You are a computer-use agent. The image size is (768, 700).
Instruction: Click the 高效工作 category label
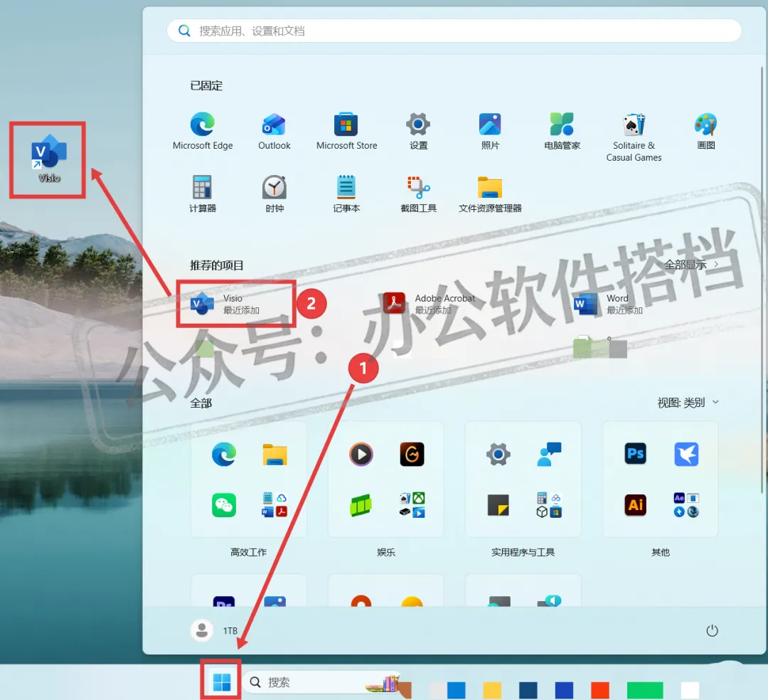coord(248,552)
